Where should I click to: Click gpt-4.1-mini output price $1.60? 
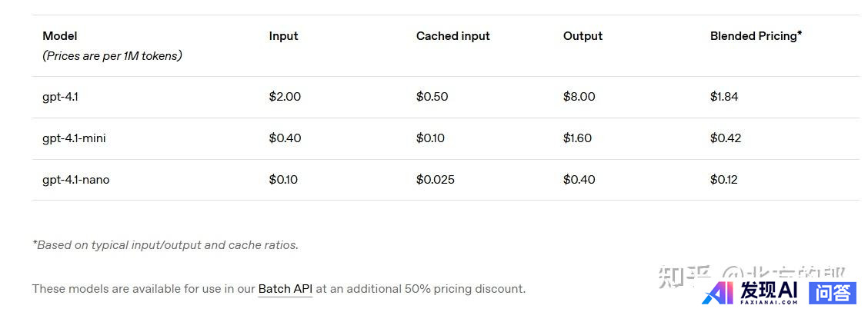click(577, 138)
